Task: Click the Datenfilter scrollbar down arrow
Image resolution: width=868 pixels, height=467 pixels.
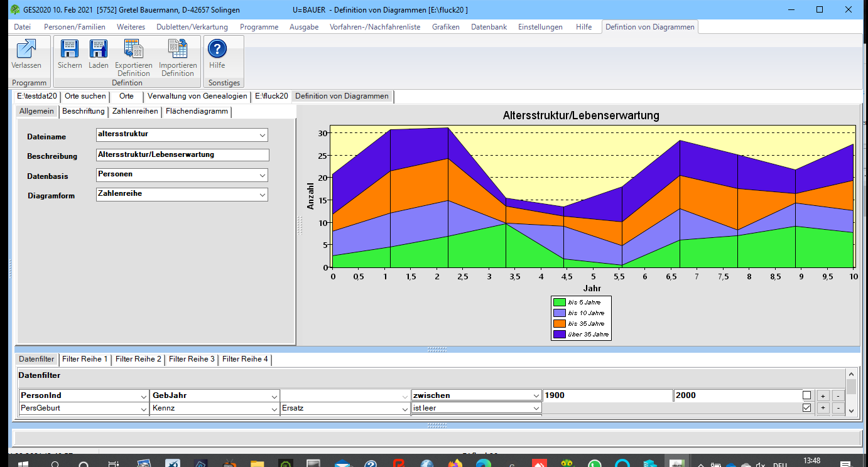Action: [851, 411]
